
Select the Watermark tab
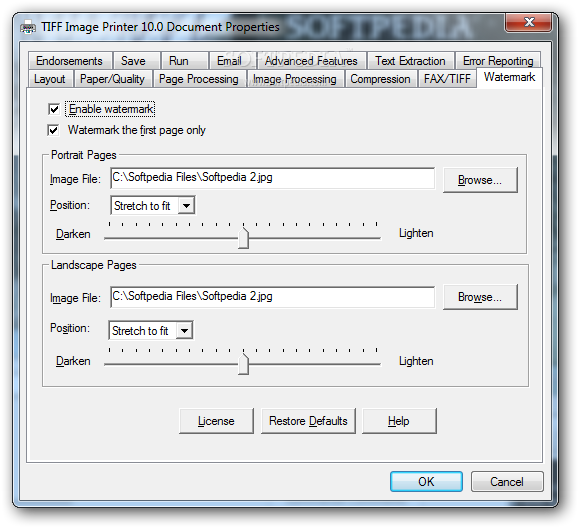click(x=510, y=77)
